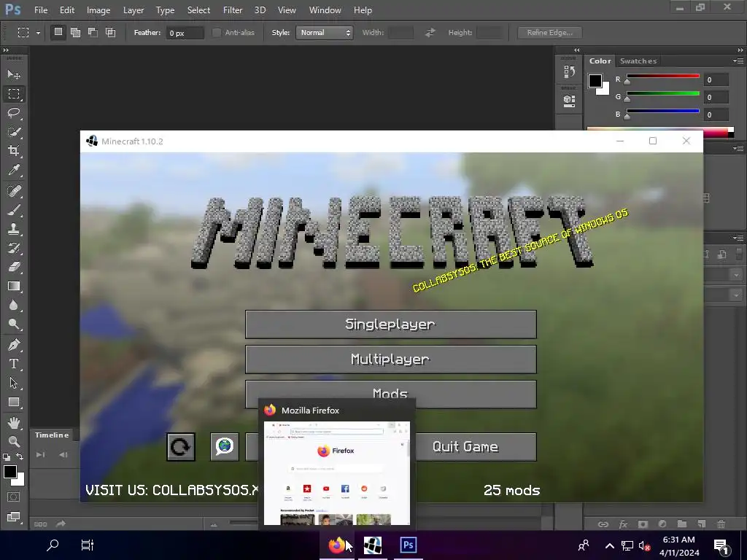Click the Add layer mask icon
Screen dimensions: 747x560
tap(643, 524)
